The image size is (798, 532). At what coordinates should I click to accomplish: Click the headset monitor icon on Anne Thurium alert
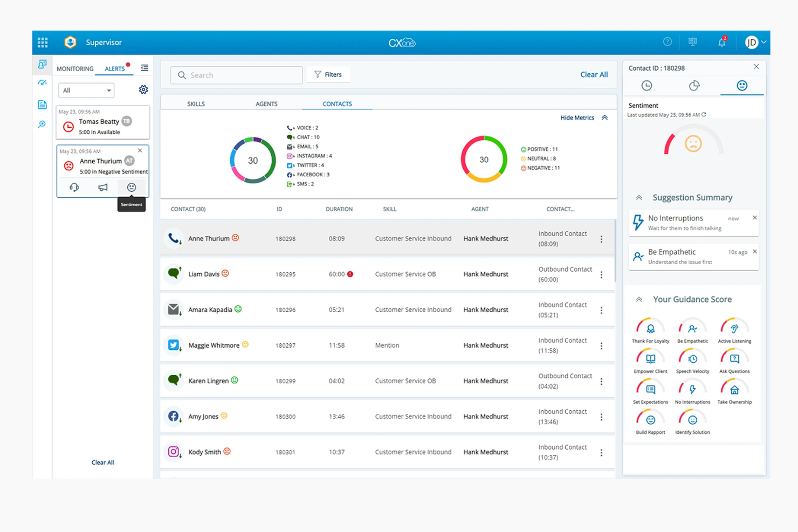(x=74, y=187)
